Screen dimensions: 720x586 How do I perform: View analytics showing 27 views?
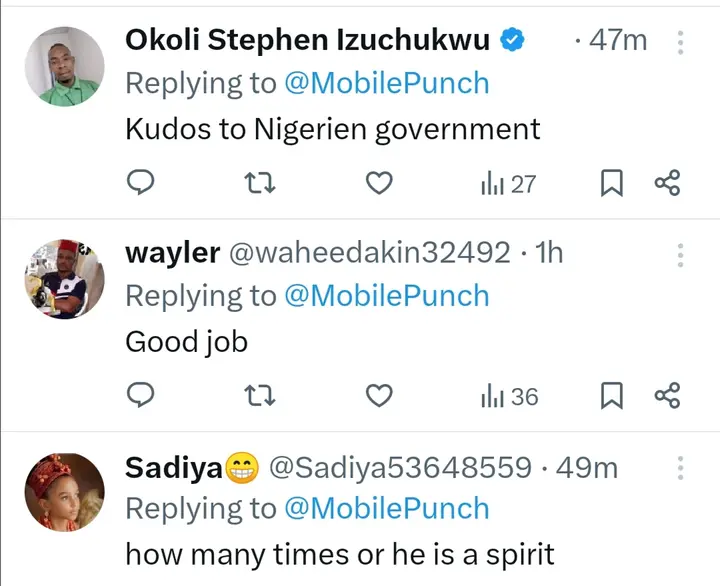click(x=508, y=183)
